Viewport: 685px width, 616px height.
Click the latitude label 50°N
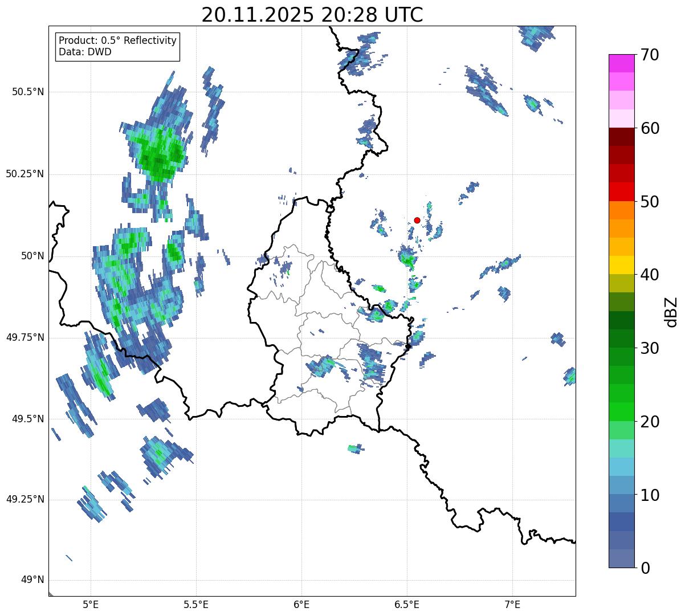click(32, 256)
